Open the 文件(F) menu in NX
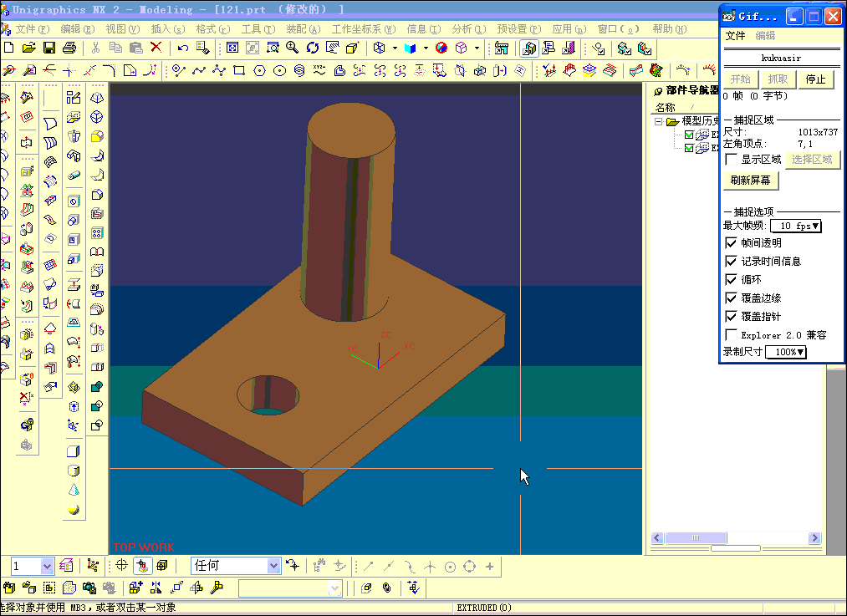847x616 pixels. click(33, 29)
